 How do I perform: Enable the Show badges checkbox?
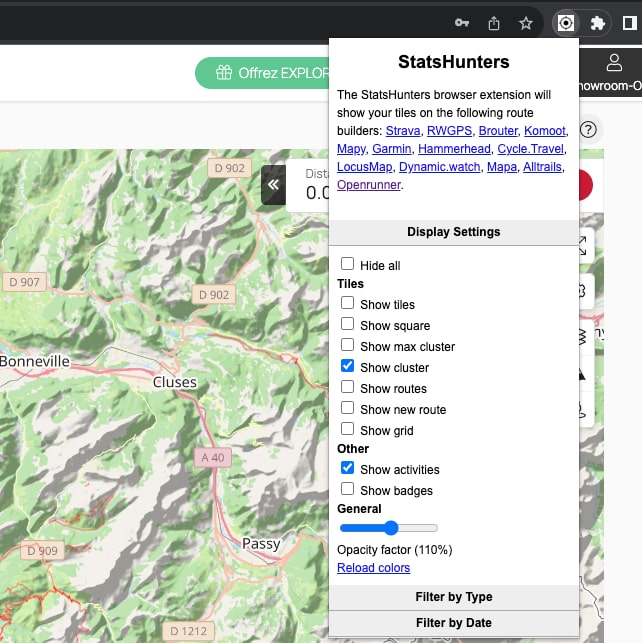click(347, 488)
